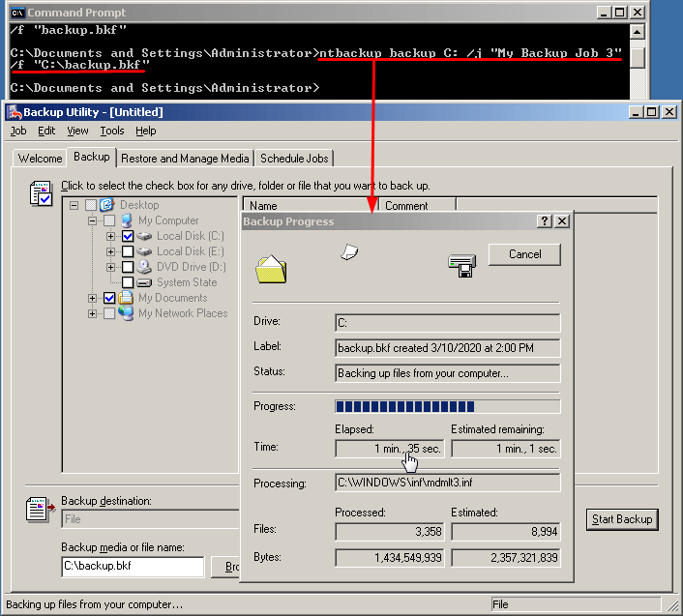Close the Backup Progress dialog
683x616 pixels.
[x=562, y=221]
